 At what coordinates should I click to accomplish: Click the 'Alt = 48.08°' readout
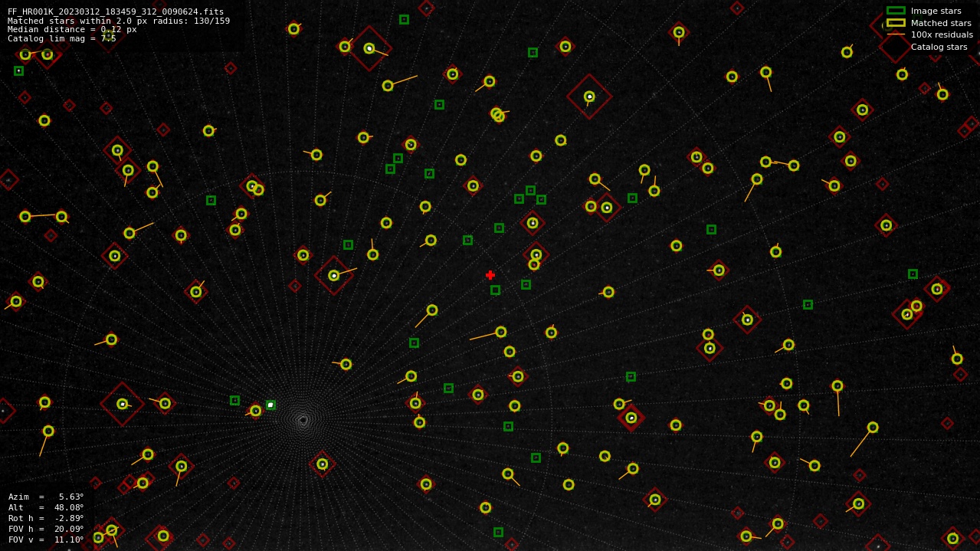click(x=46, y=507)
